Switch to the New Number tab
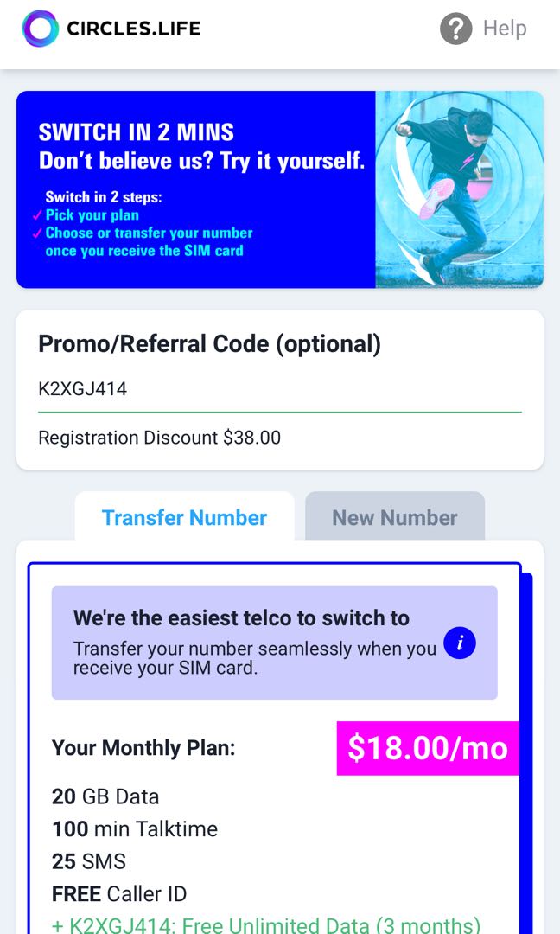 click(x=394, y=517)
